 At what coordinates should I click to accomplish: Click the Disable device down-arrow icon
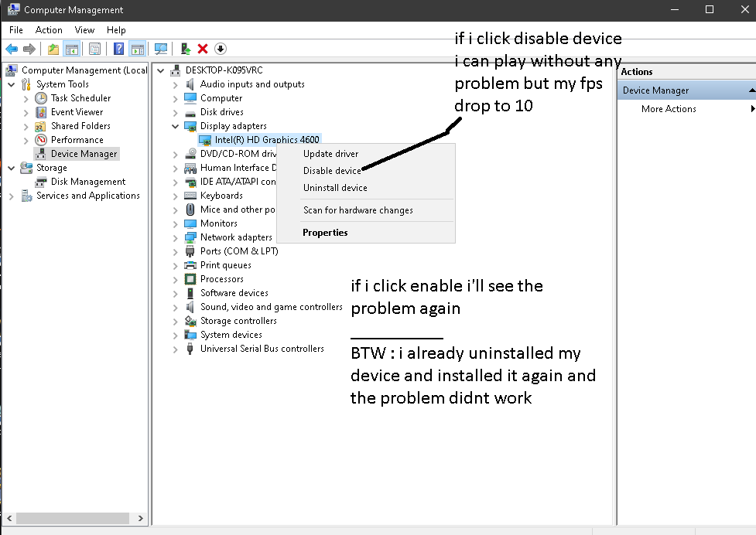click(221, 49)
